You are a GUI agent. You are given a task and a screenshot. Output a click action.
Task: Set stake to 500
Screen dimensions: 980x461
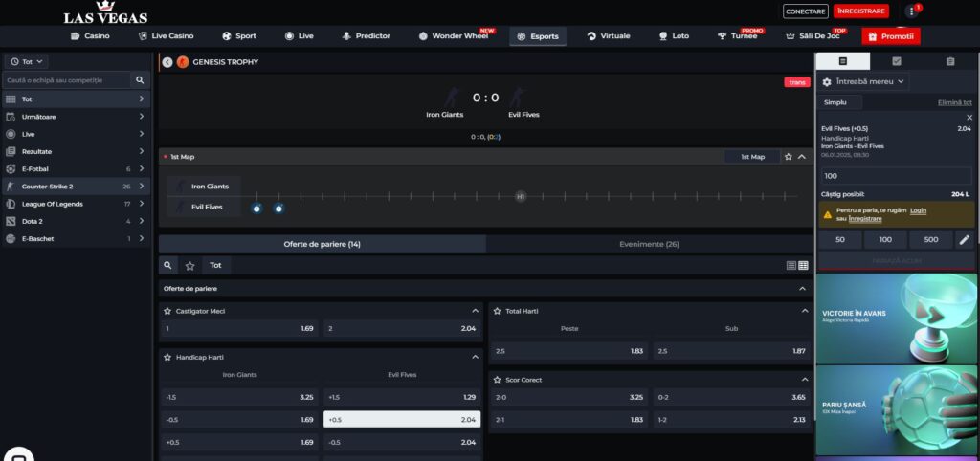[930, 239]
